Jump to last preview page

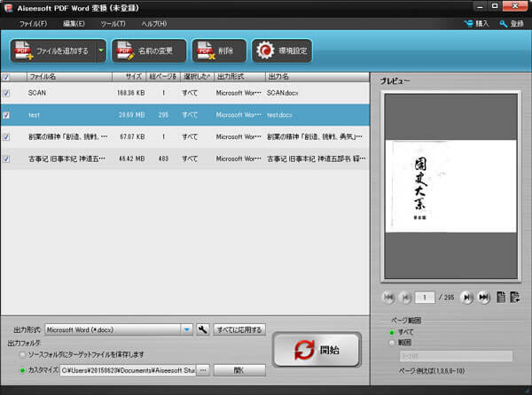pyautogui.click(x=483, y=298)
